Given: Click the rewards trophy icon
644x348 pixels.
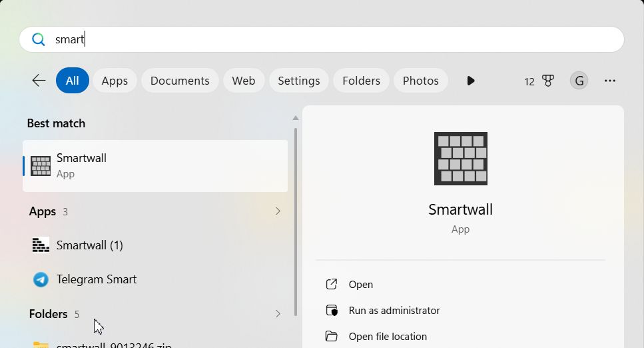Looking at the screenshot, I should [548, 81].
